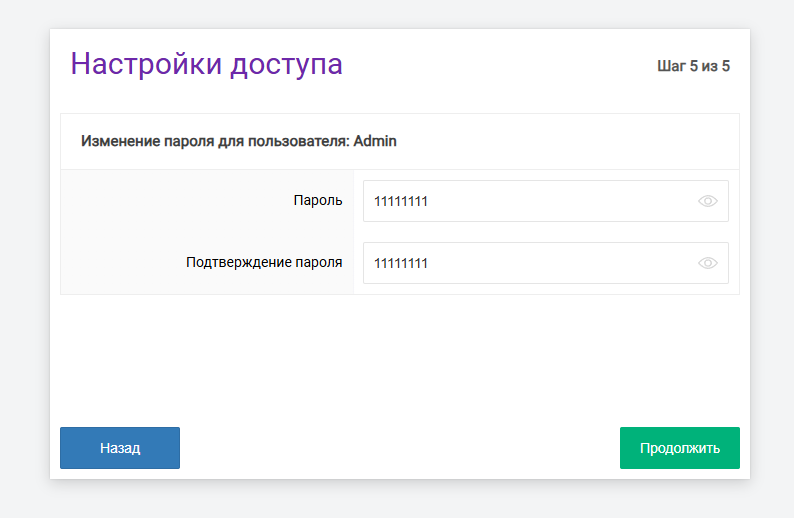Toggle visibility of the top password entry

(x=708, y=201)
